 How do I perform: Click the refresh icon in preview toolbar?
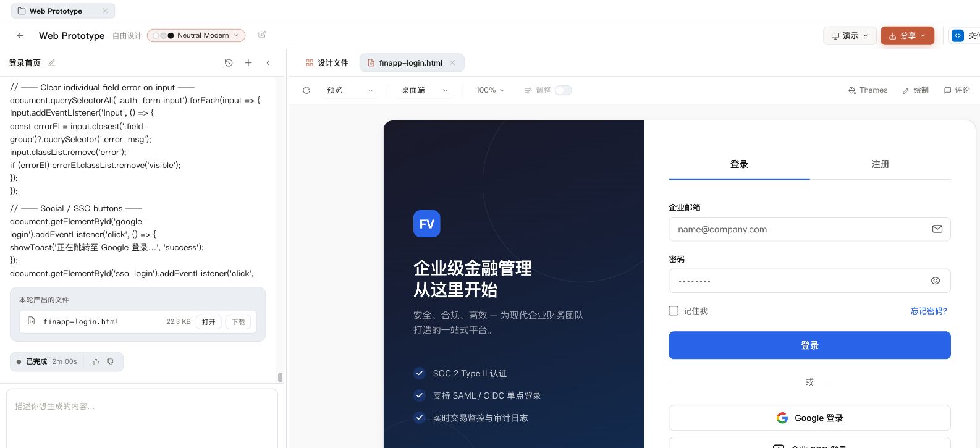click(x=306, y=90)
